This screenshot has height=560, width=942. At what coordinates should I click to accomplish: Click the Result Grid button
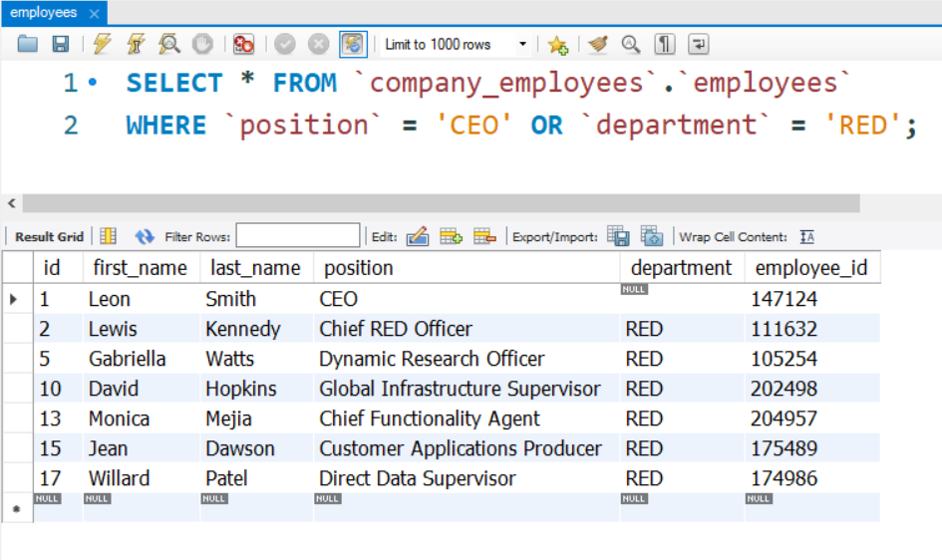point(49,237)
